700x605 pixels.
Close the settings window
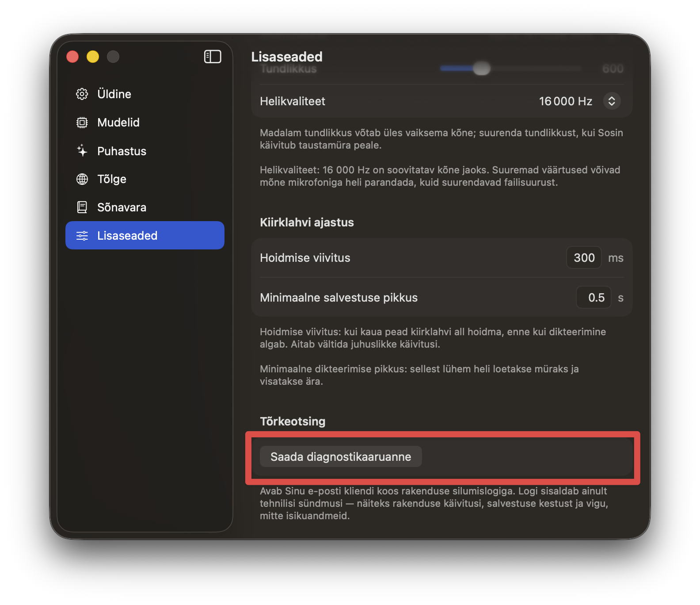[72, 57]
